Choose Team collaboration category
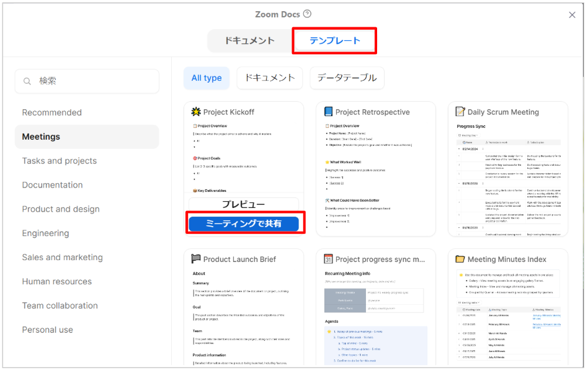This screenshot has height=370, width=588. (x=87, y=305)
